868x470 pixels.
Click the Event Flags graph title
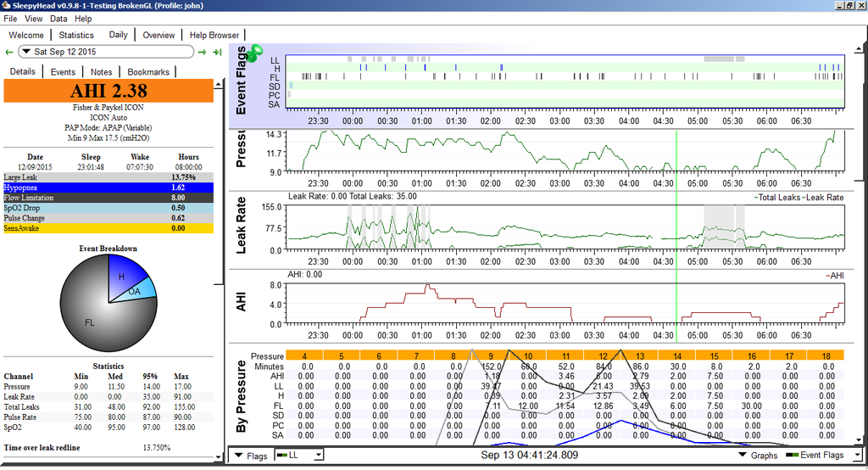pos(241,81)
